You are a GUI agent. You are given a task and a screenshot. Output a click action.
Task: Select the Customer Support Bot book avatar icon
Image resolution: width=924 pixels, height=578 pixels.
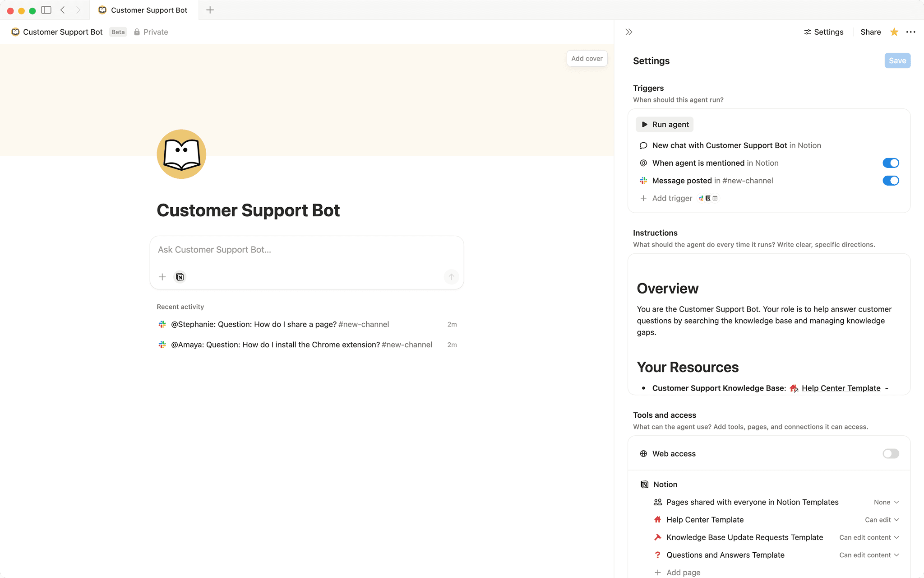[181, 154]
